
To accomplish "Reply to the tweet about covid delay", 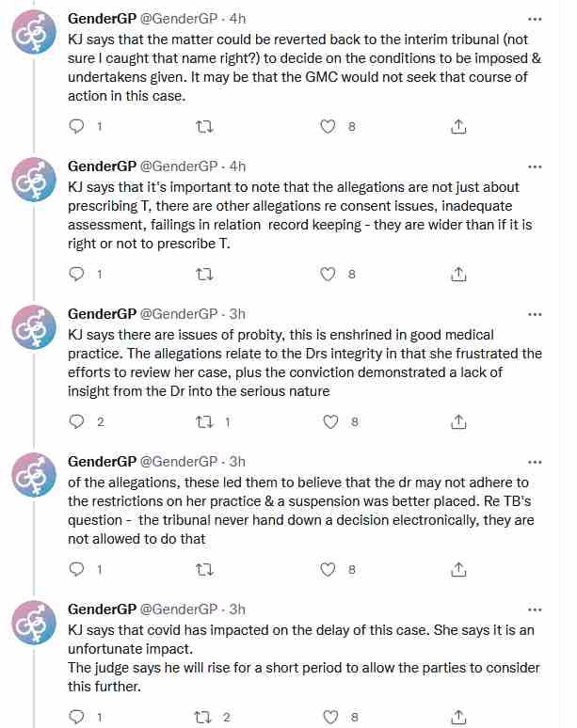I will pos(76,717).
